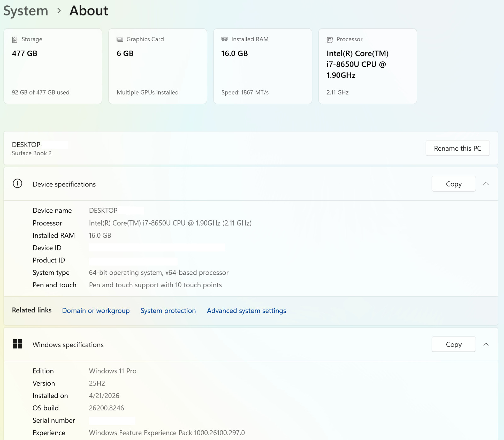The height and width of the screenshot is (440, 504).
Task: Click the Storage drive icon
Action: (14, 39)
